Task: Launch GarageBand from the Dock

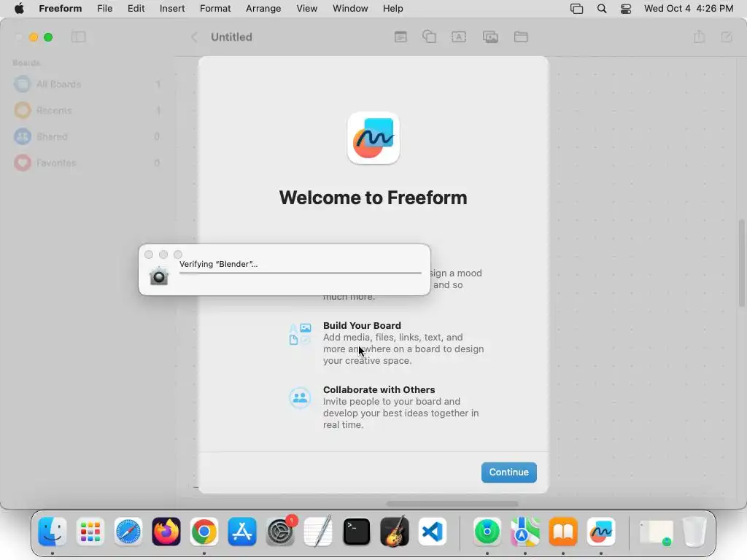Action: pos(395,532)
